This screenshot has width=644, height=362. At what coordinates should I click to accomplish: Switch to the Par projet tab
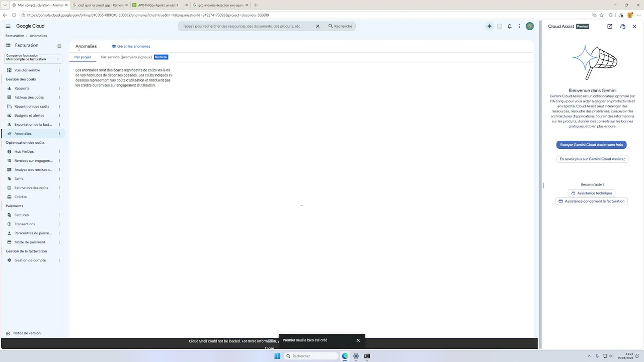(83, 57)
